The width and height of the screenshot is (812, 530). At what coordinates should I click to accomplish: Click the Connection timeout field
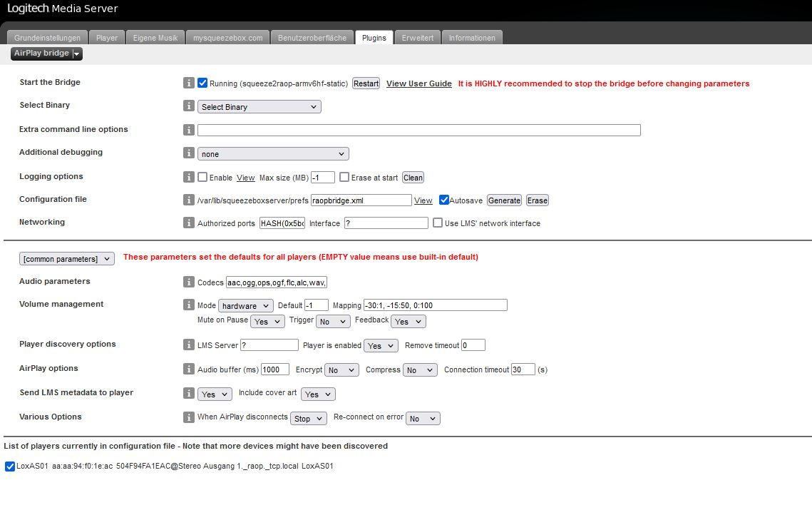click(523, 370)
